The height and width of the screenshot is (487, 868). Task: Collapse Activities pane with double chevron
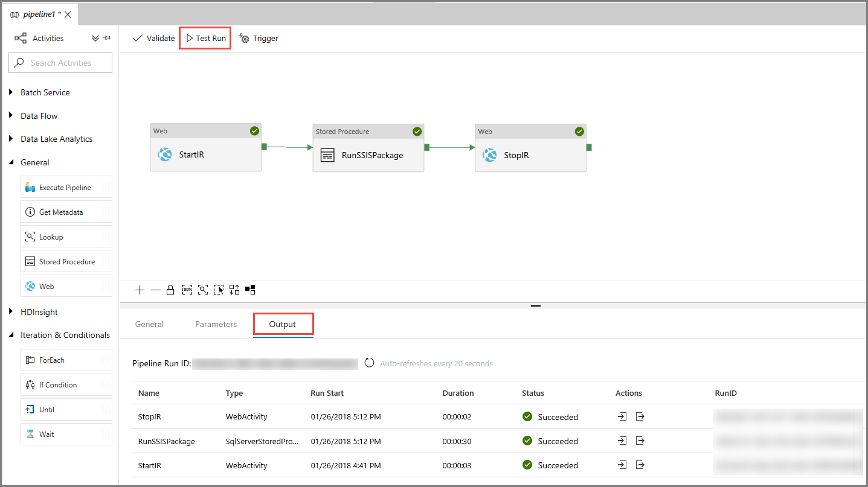(95, 38)
